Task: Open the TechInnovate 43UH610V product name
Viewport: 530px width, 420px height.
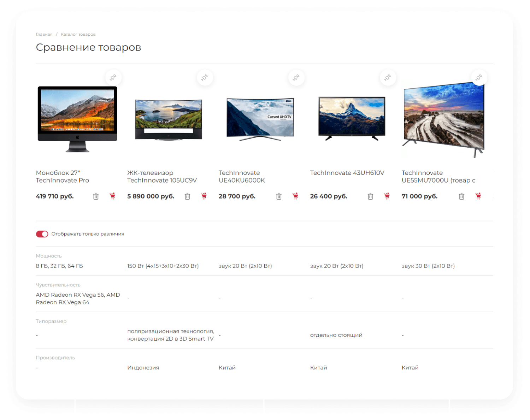Action: point(347,173)
